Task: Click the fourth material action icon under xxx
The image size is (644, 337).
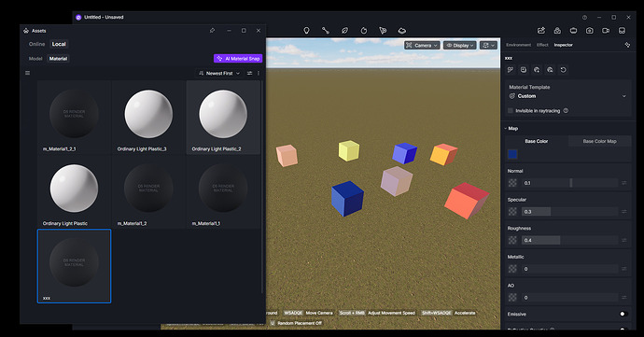Action: [x=550, y=70]
